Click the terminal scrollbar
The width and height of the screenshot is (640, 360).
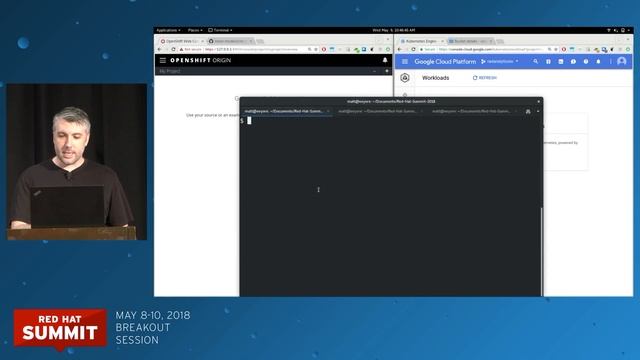pyautogui.click(x=542, y=251)
